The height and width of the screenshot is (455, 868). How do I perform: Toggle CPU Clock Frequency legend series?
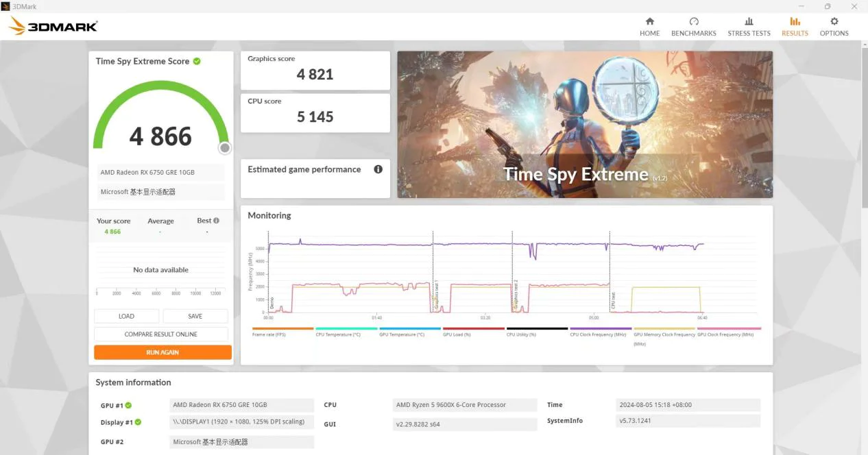click(601, 332)
